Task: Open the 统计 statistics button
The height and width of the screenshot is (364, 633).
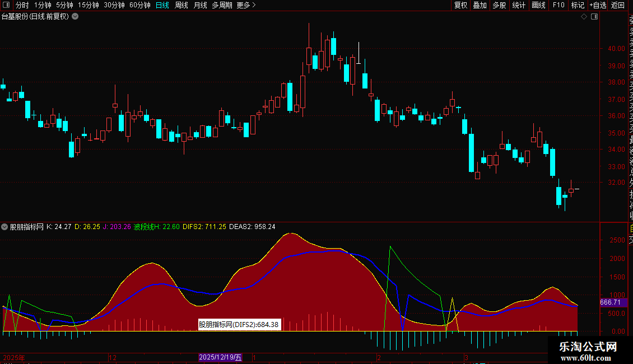Action: pos(519,5)
